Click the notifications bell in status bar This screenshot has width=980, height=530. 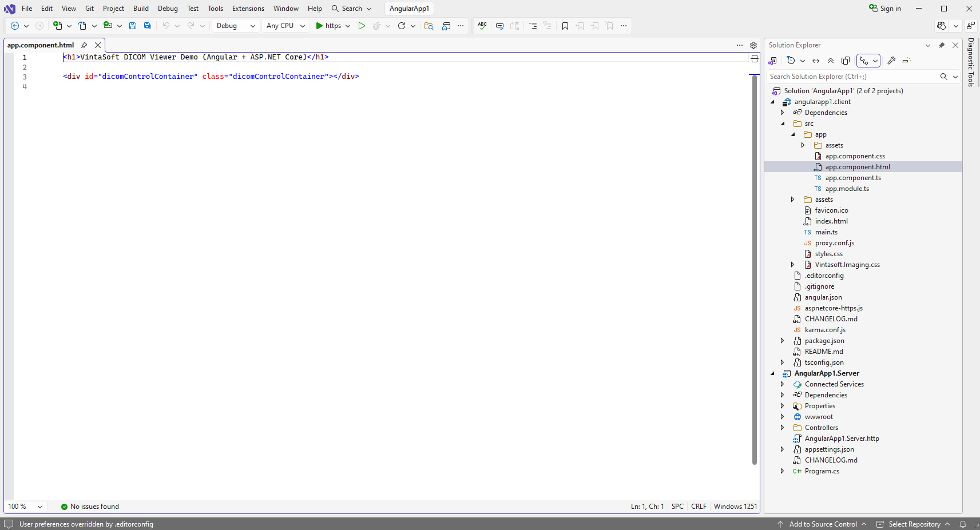pyautogui.click(x=963, y=524)
